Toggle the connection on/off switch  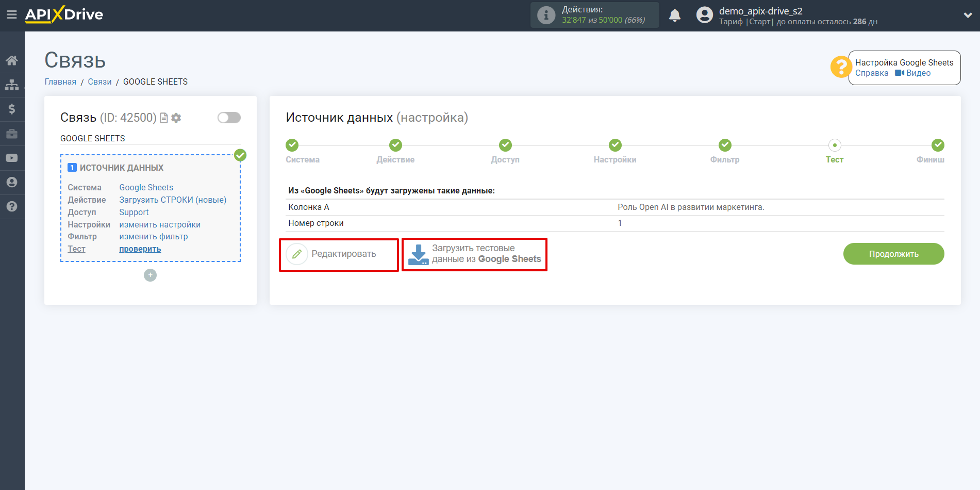click(x=229, y=118)
